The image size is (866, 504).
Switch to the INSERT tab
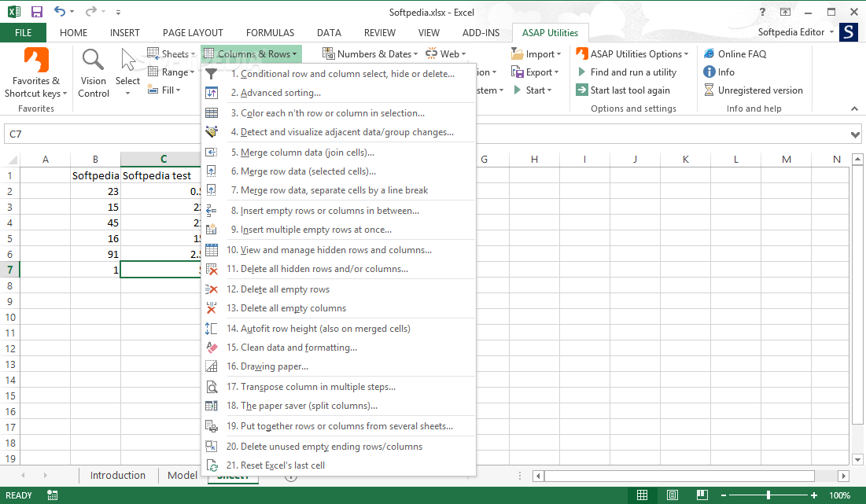pyautogui.click(x=125, y=32)
